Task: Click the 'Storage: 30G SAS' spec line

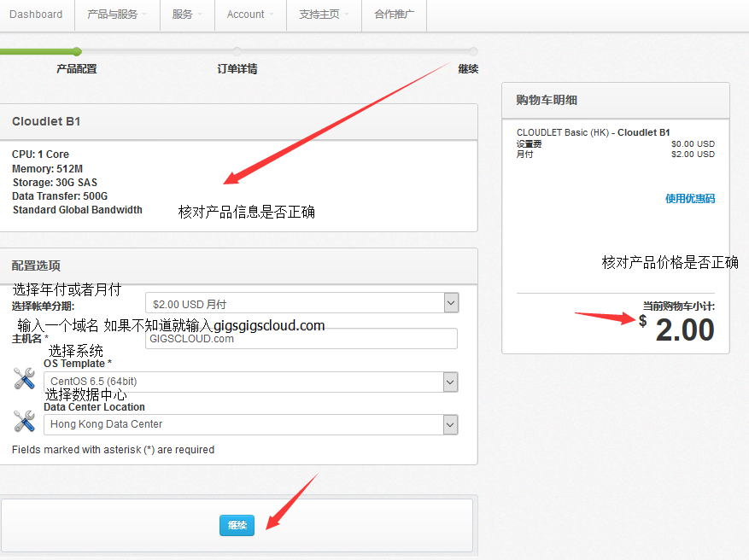Action: [55, 183]
